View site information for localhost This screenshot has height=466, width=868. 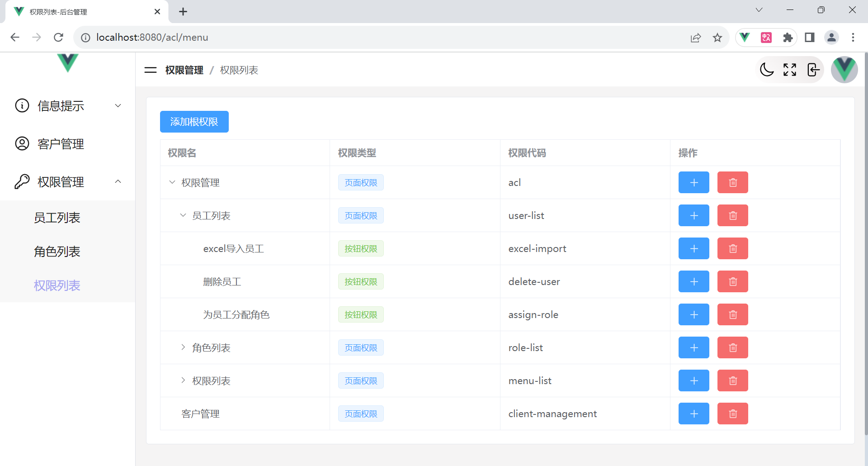85,38
